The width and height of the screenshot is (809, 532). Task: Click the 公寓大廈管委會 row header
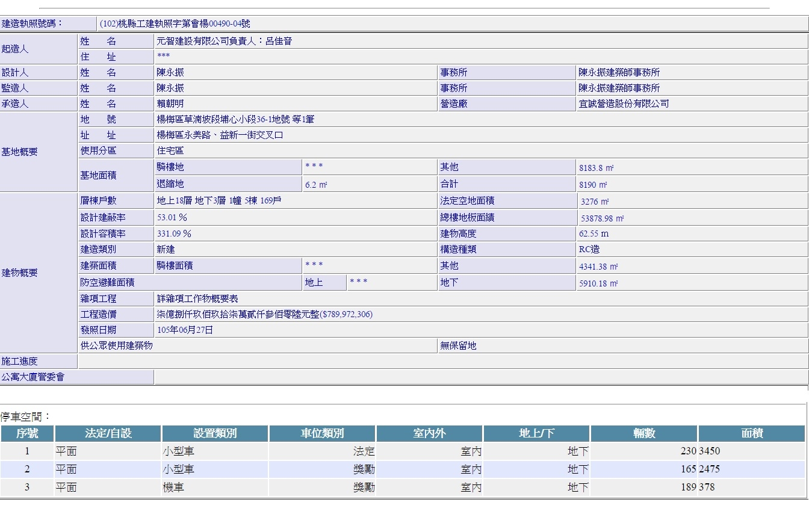click(x=77, y=377)
